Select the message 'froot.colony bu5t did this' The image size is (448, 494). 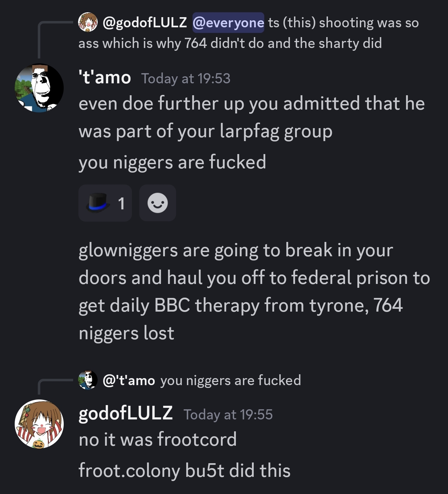(184, 470)
